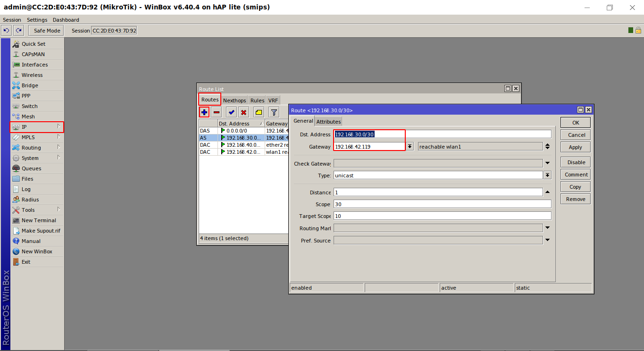The image size is (644, 351).
Task: Click the undo arrow in the toolbar
Action: [x=6, y=30]
